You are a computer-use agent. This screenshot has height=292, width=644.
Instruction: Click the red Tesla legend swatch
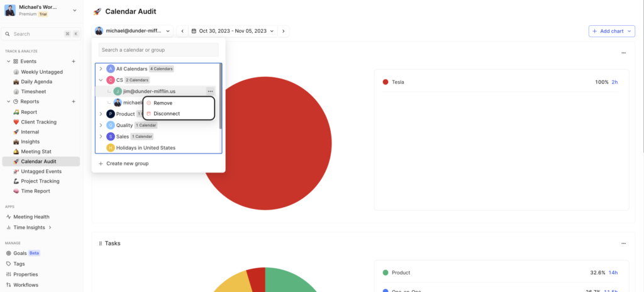pyautogui.click(x=386, y=82)
